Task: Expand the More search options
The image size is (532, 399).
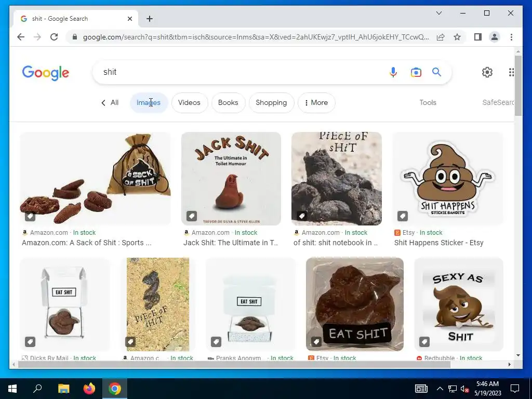Action: [x=316, y=102]
